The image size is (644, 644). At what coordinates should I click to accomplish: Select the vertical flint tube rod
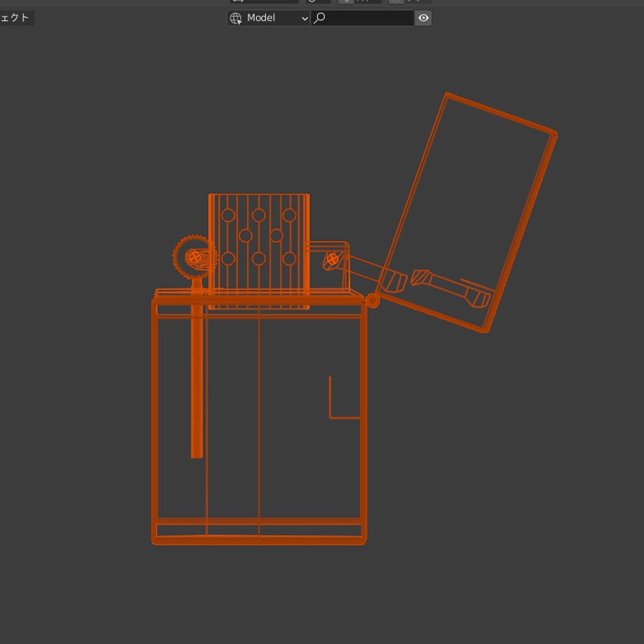click(x=197, y=377)
